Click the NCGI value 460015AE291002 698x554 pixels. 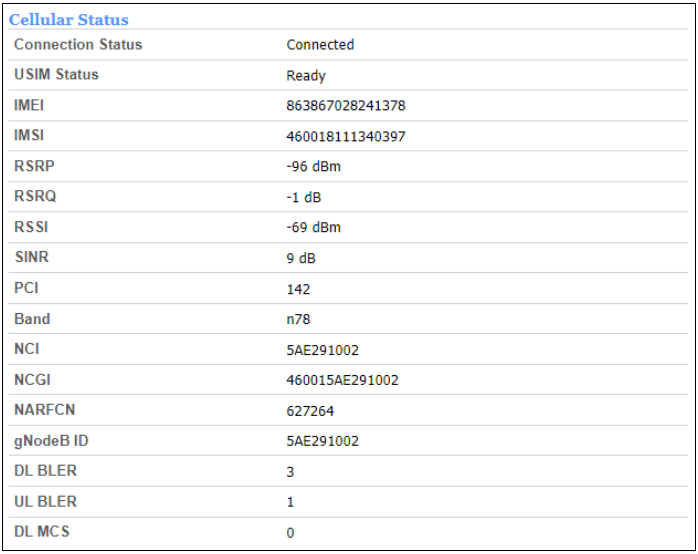pyautogui.click(x=342, y=380)
